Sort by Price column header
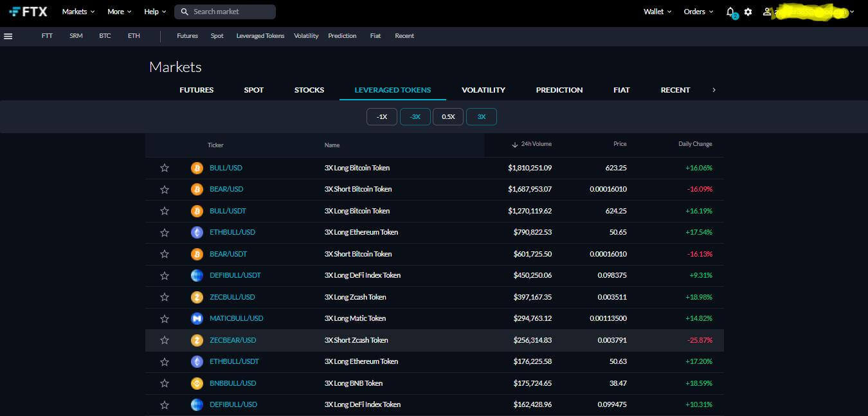 (620, 144)
